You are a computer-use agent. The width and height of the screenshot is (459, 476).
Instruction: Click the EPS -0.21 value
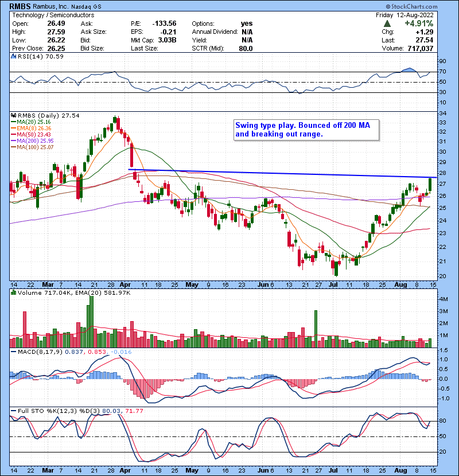[x=168, y=32]
